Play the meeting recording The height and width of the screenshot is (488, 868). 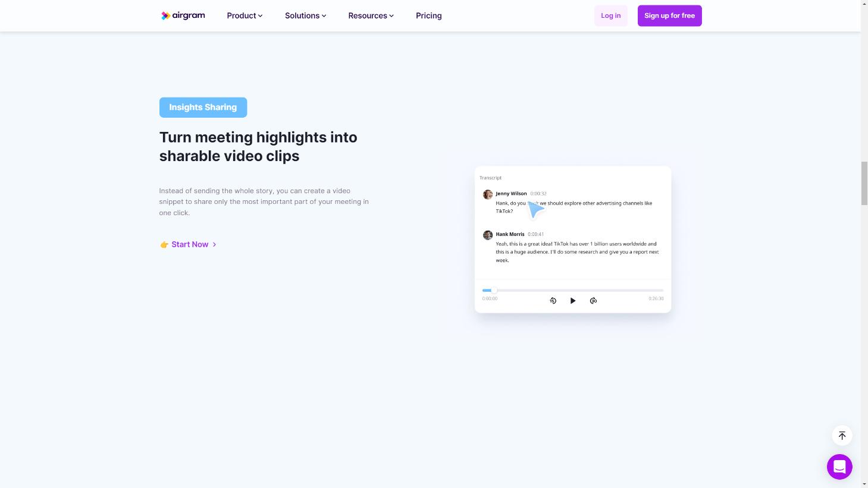tap(573, 301)
